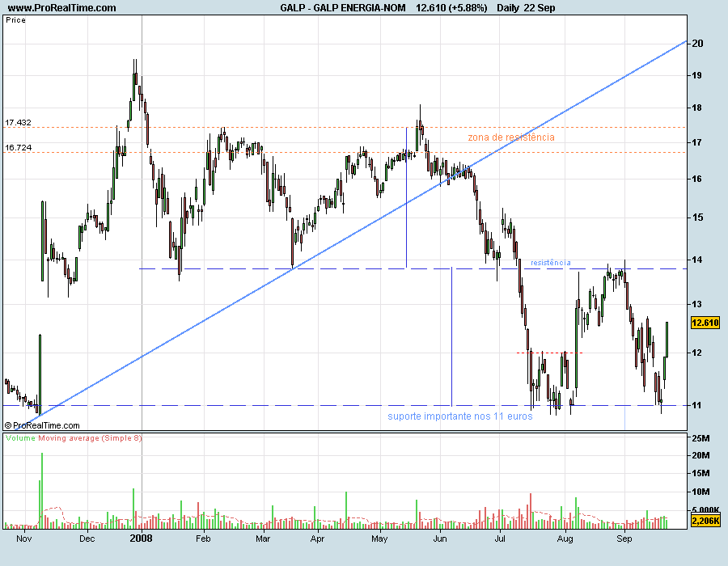Click price axis value 18

pyautogui.click(x=696, y=108)
